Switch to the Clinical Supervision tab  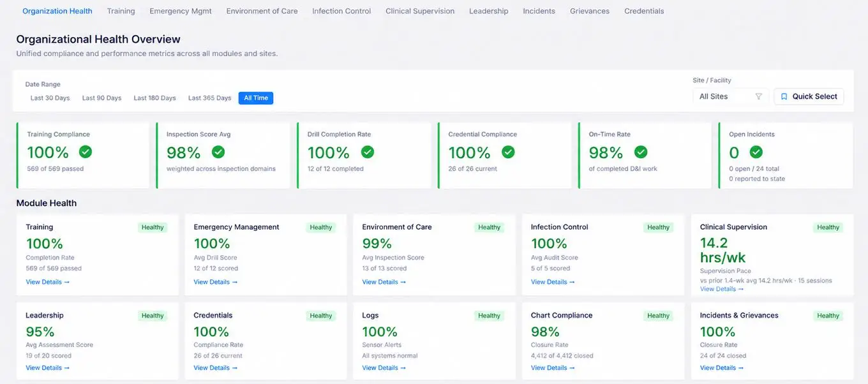click(420, 11)
